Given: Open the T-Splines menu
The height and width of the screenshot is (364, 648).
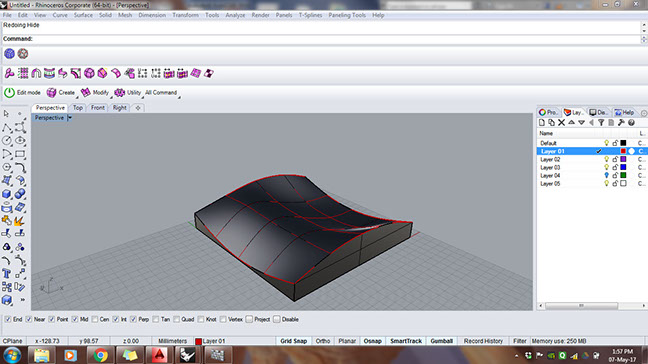Looking at the screenshot, I should [x=310, y=15].
